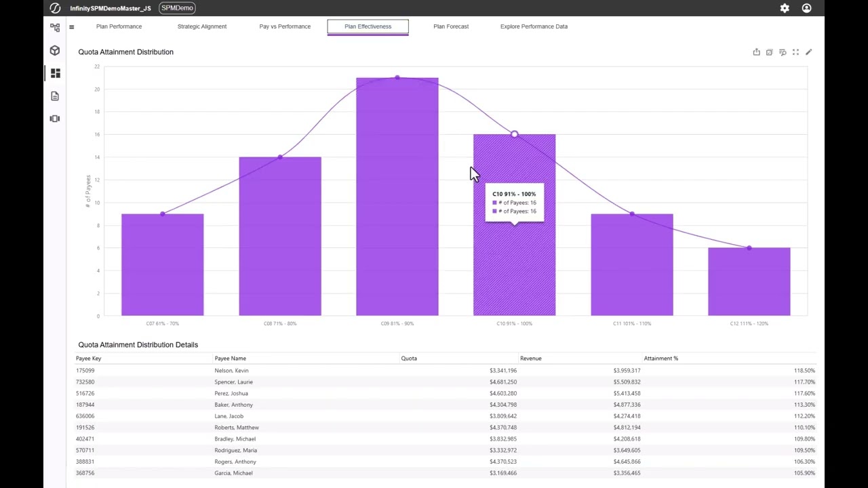Open the Strategic Alignment tab
868x488 pixels.
pos(202,26)
